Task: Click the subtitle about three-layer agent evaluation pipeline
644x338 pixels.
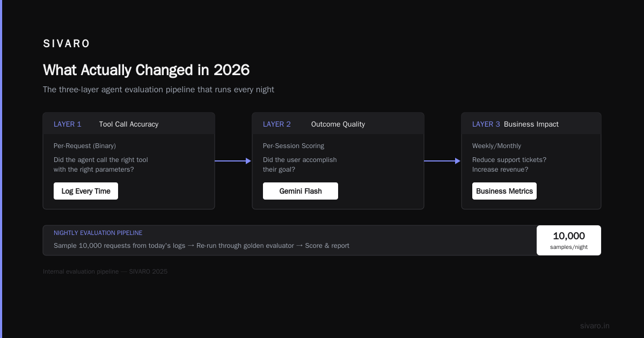Action: pos(158,90)
